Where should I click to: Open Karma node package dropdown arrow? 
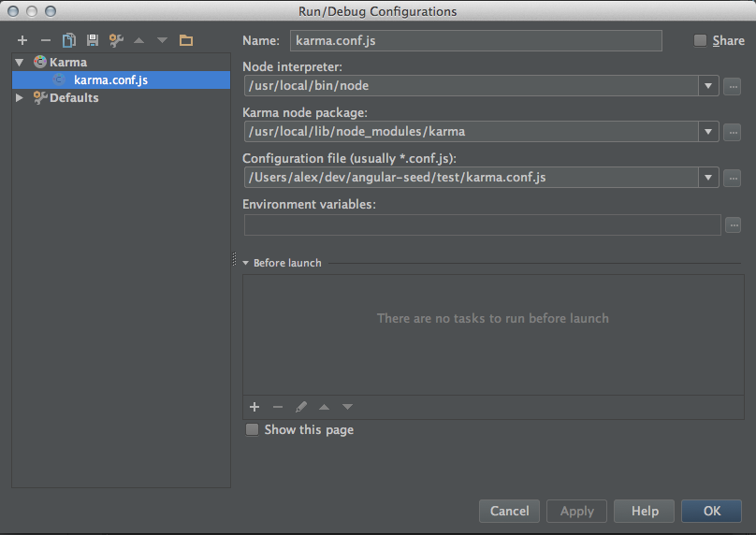click(x=708, y=132)
